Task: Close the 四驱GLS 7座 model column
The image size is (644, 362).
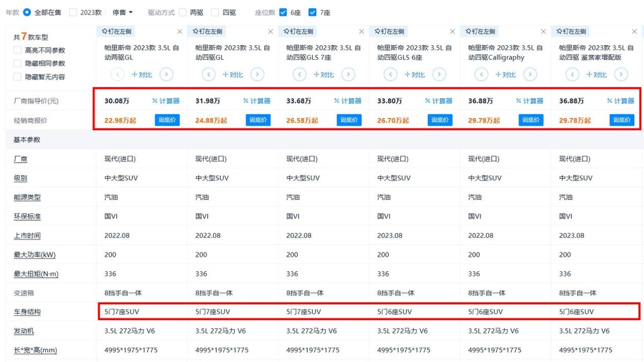Action: coord(362,32)
